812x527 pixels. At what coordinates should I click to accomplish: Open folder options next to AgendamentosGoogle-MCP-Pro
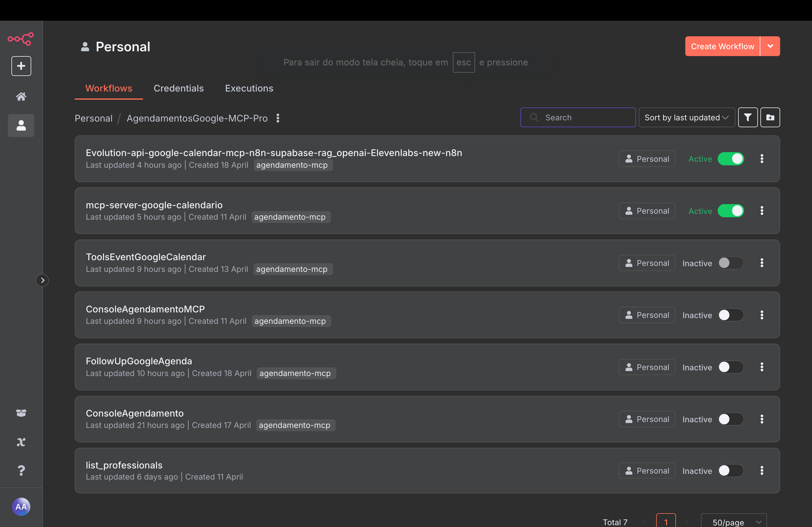278,118
